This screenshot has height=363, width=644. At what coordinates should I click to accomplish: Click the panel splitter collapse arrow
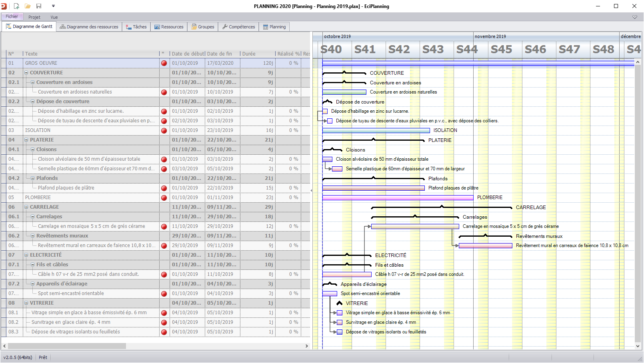[x=312, y=191]
